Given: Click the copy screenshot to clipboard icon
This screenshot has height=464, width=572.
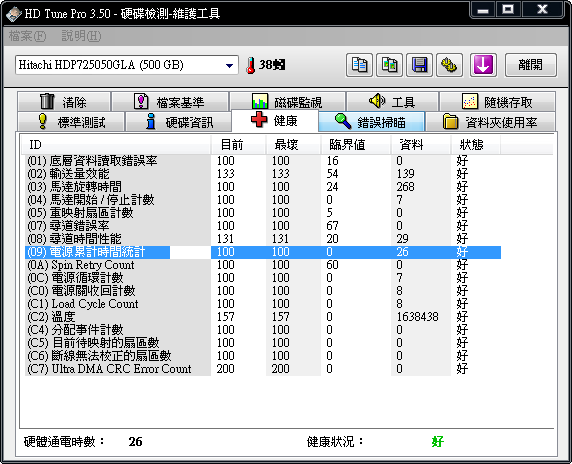Looking at the screenshot, I should [389, 65].
